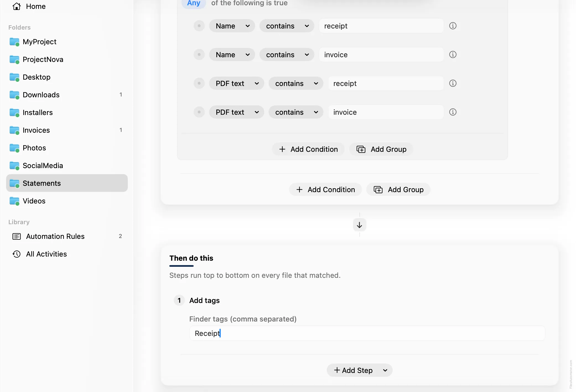The width and height of the screenshot is (576, 392).
Task: Click the Finder tags input with Receipt
Action: point(367,333)
